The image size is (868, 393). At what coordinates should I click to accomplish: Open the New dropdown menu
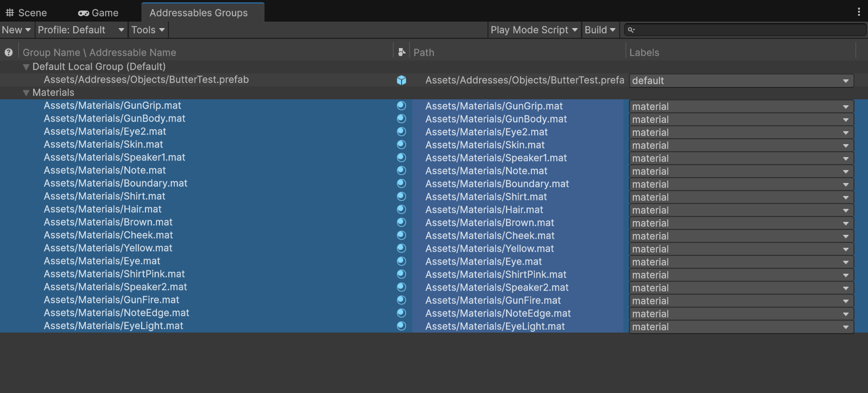17,30
